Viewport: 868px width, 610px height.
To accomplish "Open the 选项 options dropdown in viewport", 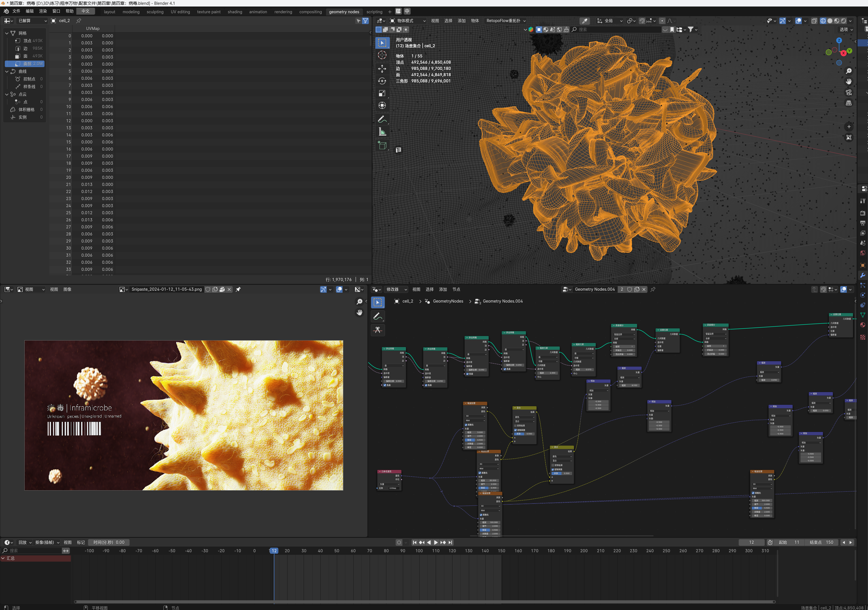I will tap(846, 29).
